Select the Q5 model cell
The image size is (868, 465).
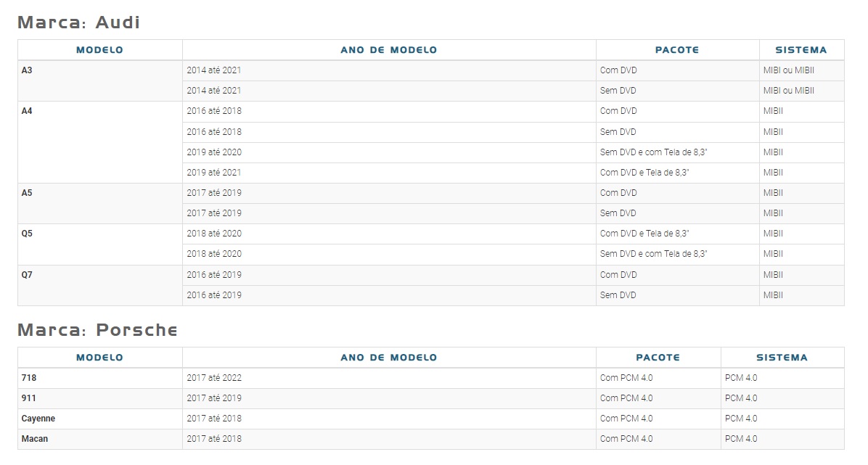tap(99, 244)
